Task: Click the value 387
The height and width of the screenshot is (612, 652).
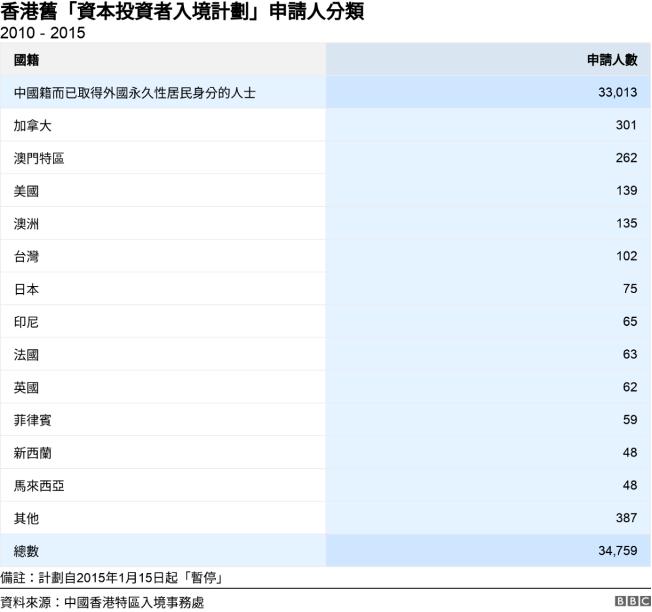Action: [x=626, y=518]
